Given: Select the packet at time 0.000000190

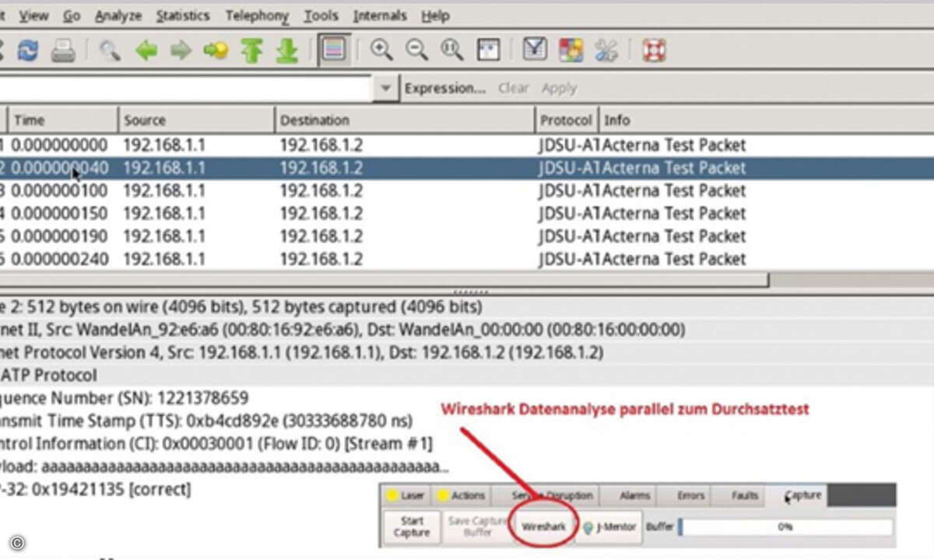Looking at the screenshot, I should point(467,236).
